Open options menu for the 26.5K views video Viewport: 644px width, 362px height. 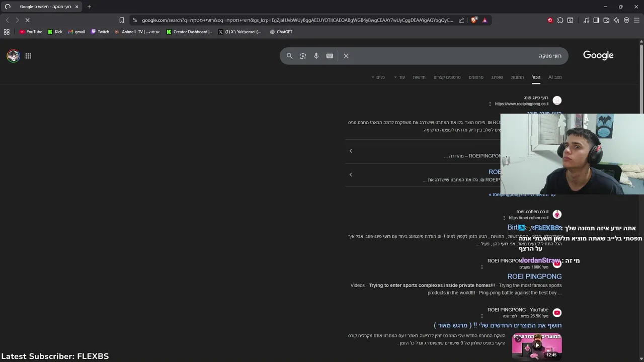[481, 316]
